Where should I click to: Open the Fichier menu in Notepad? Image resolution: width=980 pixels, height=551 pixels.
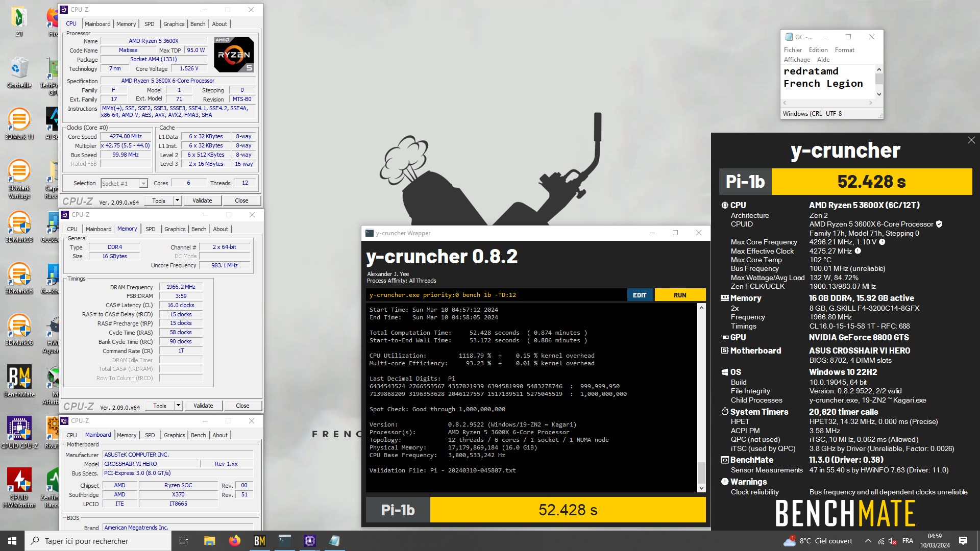(793, 50)
